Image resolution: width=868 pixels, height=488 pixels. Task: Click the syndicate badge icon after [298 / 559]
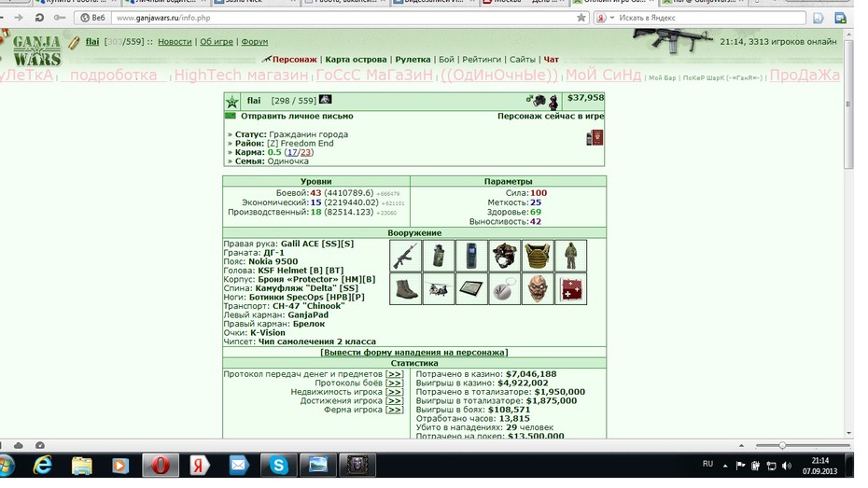tap(325, 100)
